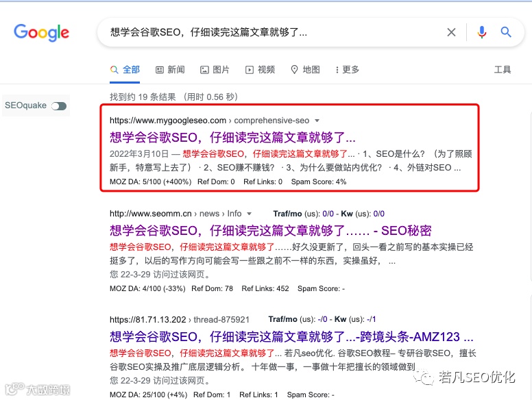Click Kw value -/1 for 81.71.13.202
Viewport: 532px width, 400px height.
[x=372, y=320]
